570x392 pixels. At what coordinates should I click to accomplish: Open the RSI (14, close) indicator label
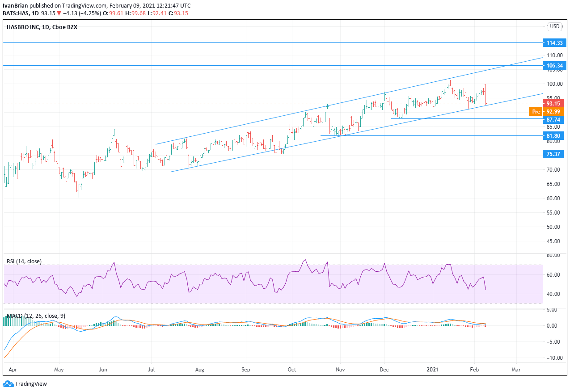tap(24, 261)
